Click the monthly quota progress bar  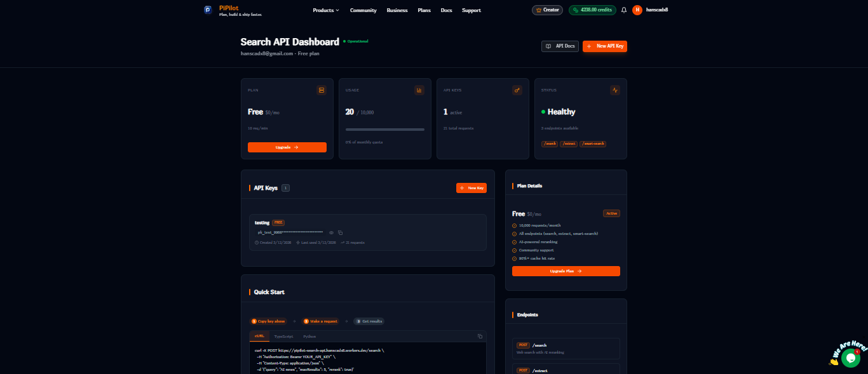click(384, 129)
